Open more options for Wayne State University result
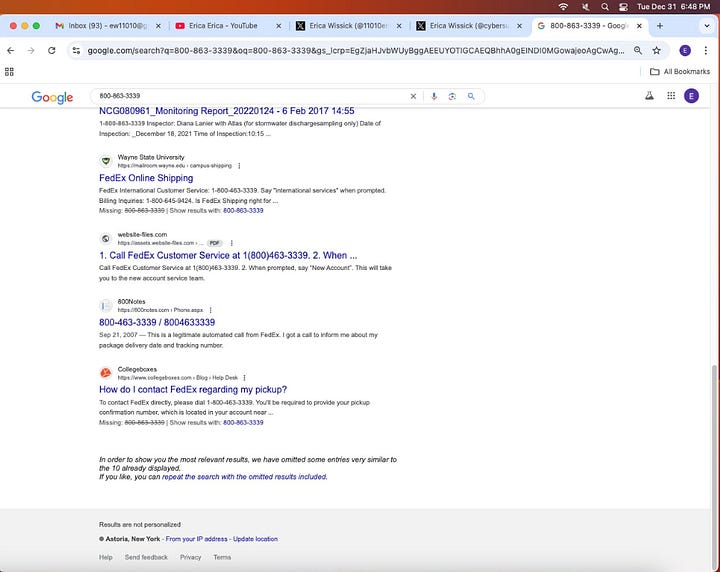This screenshot has width=720, height=572. coord(239,166)
